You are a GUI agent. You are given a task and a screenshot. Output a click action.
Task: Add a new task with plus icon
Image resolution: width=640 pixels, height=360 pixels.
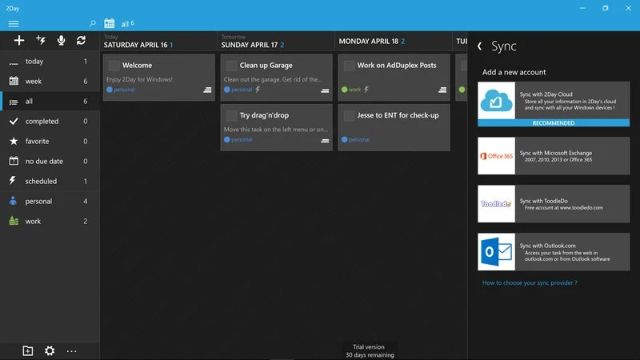(x=19, y=40)
